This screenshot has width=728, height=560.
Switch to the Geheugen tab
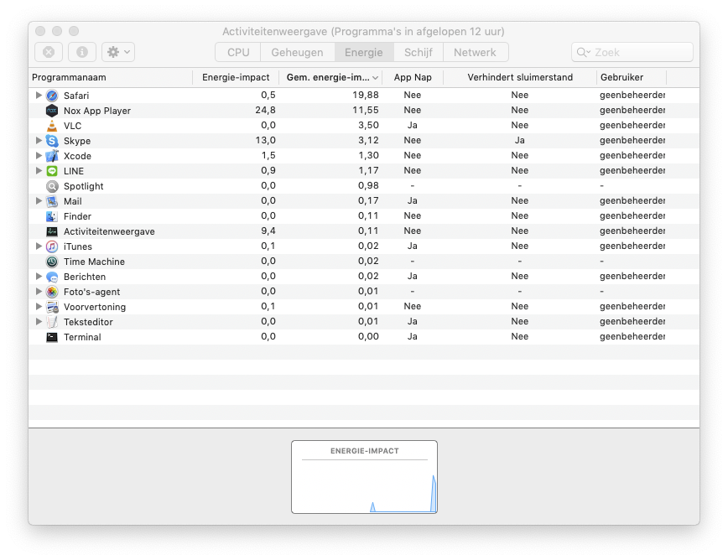pos(297,52)
